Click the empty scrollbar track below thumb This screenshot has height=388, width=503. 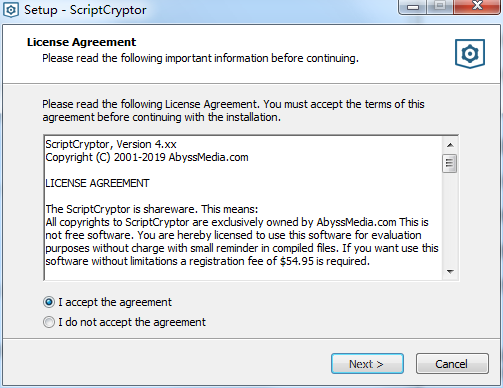pos(450,218)
